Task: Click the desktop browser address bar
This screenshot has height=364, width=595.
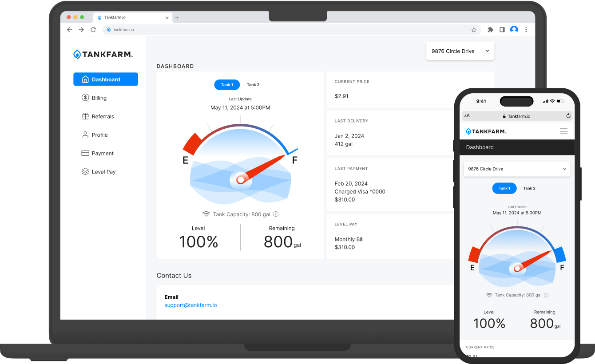Action: coord(289,30)
